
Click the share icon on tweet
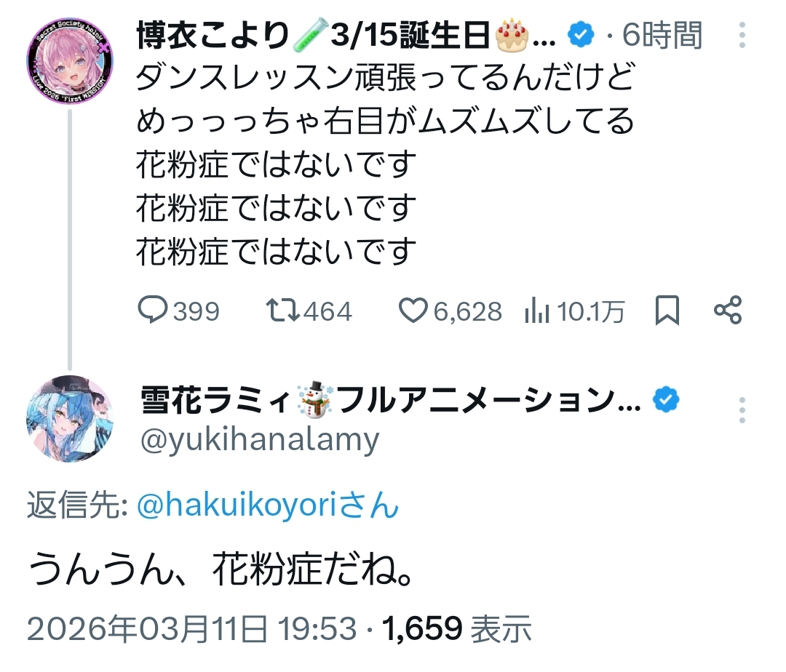click(x=727, y=311)
